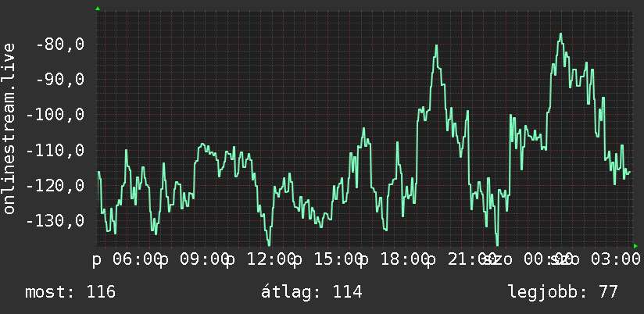Viewport: 644px width, 314px height.
Task: Click the -110,0 y-axis label
Action: [x=55, y=150]
